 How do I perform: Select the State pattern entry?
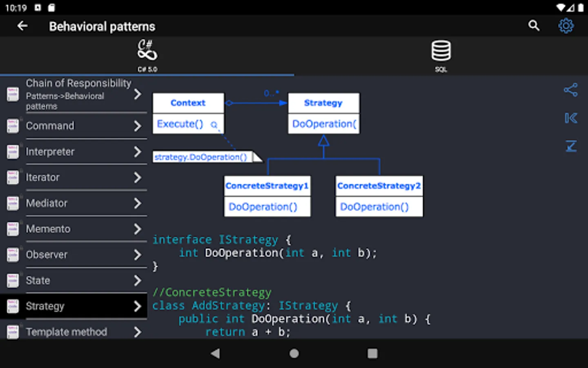73,280
